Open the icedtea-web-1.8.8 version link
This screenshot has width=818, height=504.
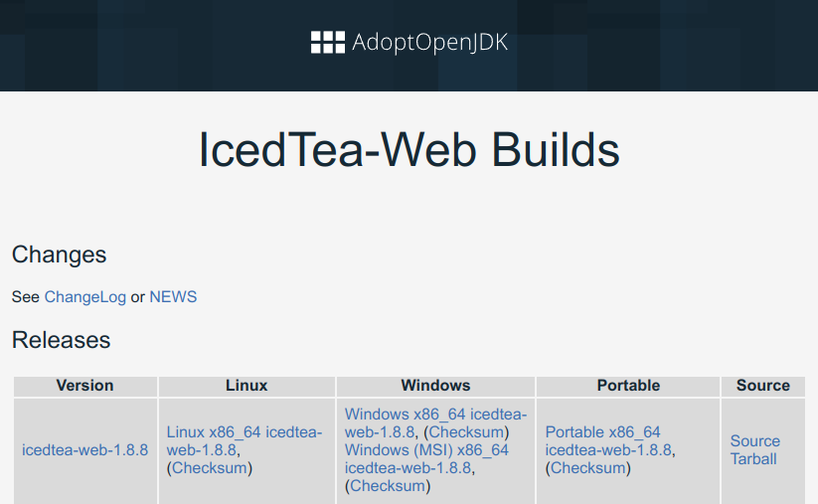[x=85, y=449]
